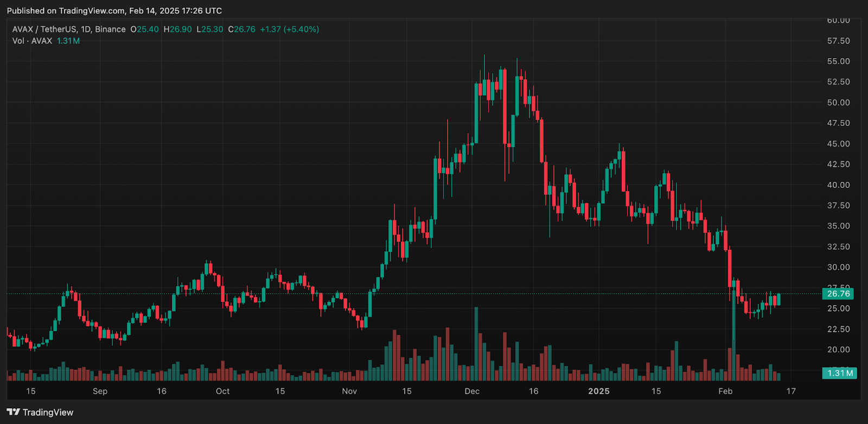The height and width of the screenshot is (424, 868).
Task: Click the 20.00 price axis label
Action: (x=838, y=350)
